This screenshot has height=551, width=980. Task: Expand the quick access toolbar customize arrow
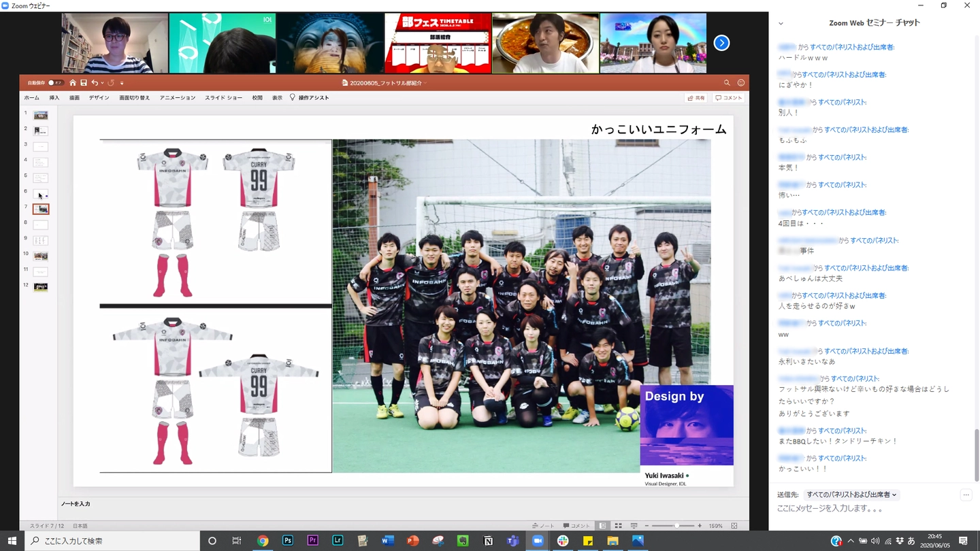pos(122,83)
